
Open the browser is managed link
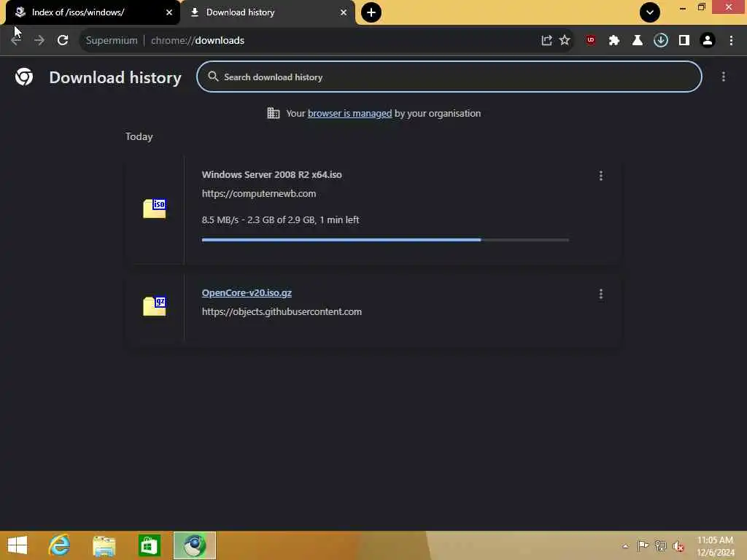pyautogui.click(x=349, y=113)
